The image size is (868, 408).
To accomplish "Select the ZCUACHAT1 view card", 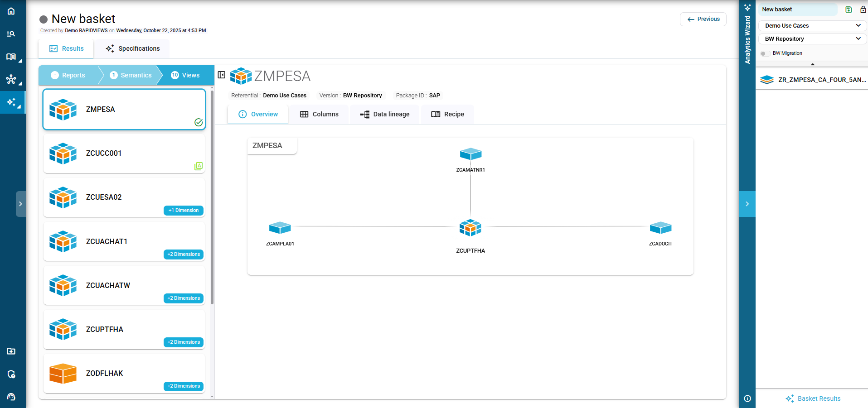I will [x=124, y=241].
